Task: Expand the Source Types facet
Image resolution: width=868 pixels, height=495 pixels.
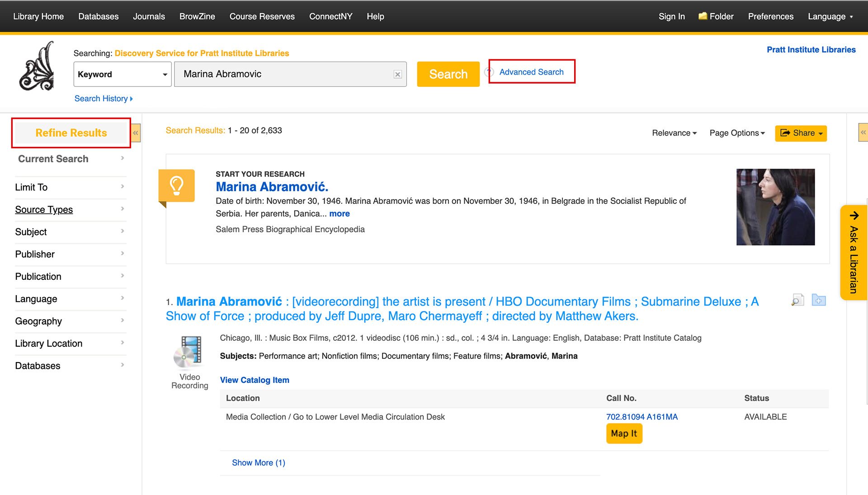Action: [71, 210]
